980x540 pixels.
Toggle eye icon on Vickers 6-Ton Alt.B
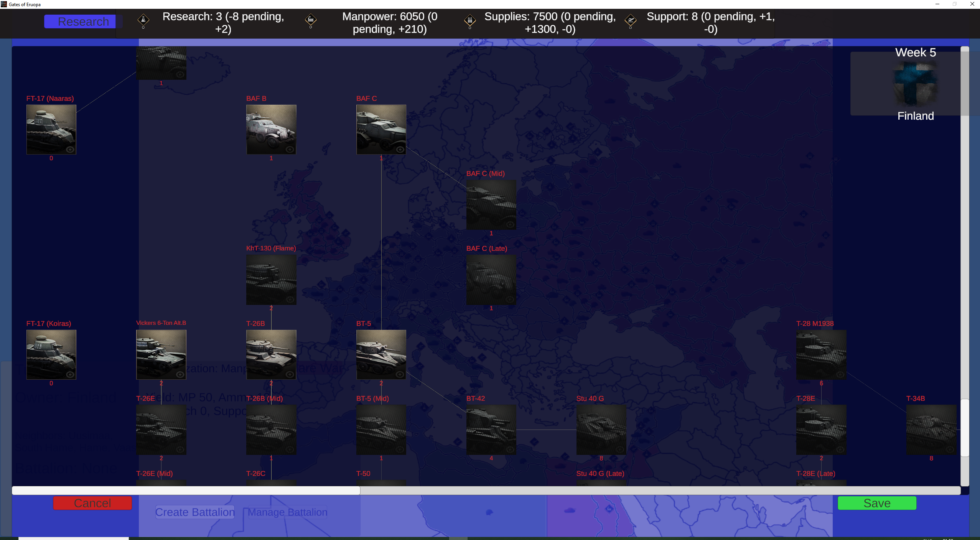180,374
